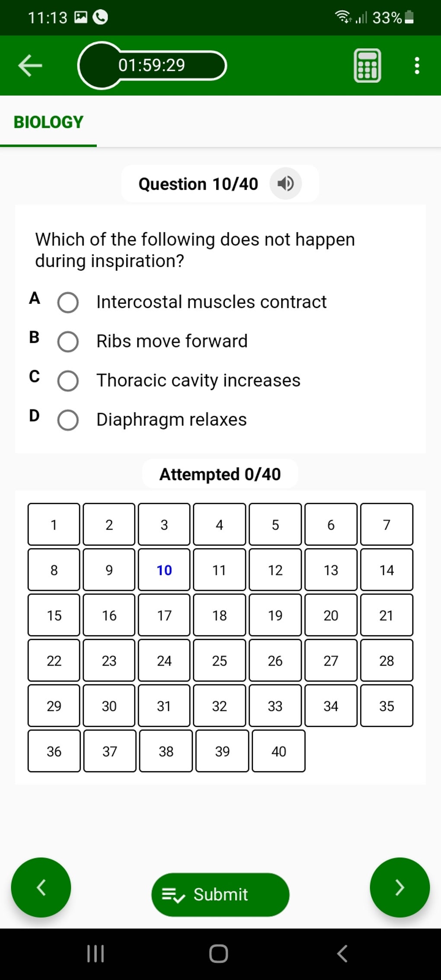Tap the back arrow in header
Image resolution: width=441 pixels, height=980 pixels.
(x=30, y=66)
